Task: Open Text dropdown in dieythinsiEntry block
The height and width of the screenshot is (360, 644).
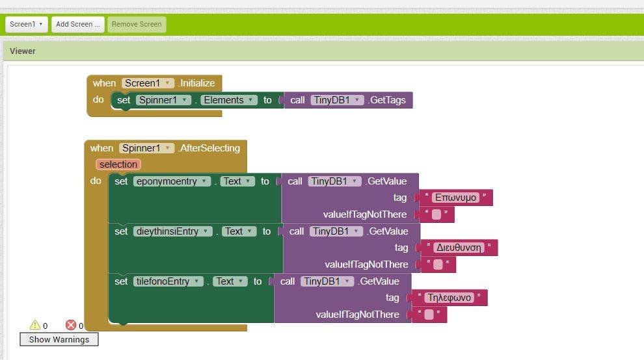Action: [239, 231]
